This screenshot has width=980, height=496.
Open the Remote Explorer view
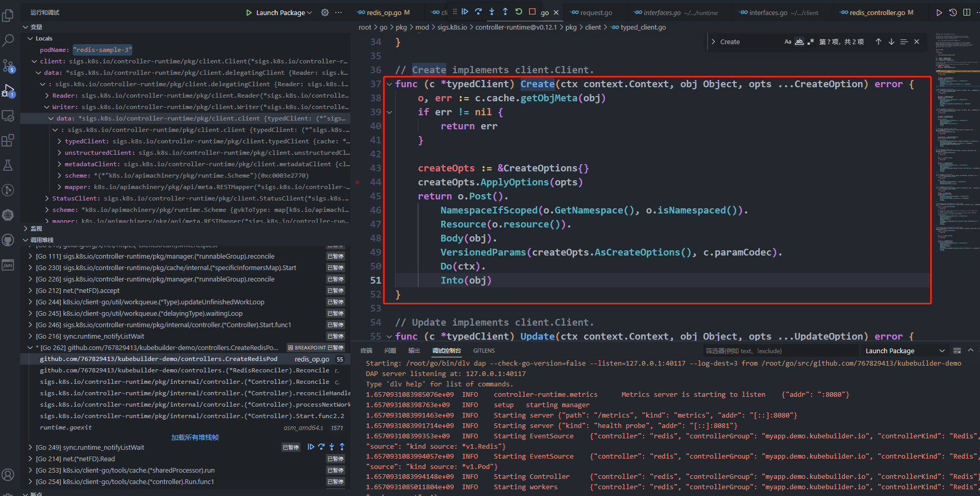pyautogui.click(x=8, y=115)
